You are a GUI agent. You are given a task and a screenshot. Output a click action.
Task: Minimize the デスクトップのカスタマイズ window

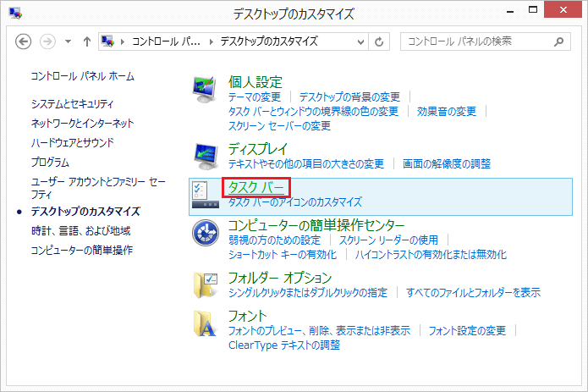coord(510,11)
